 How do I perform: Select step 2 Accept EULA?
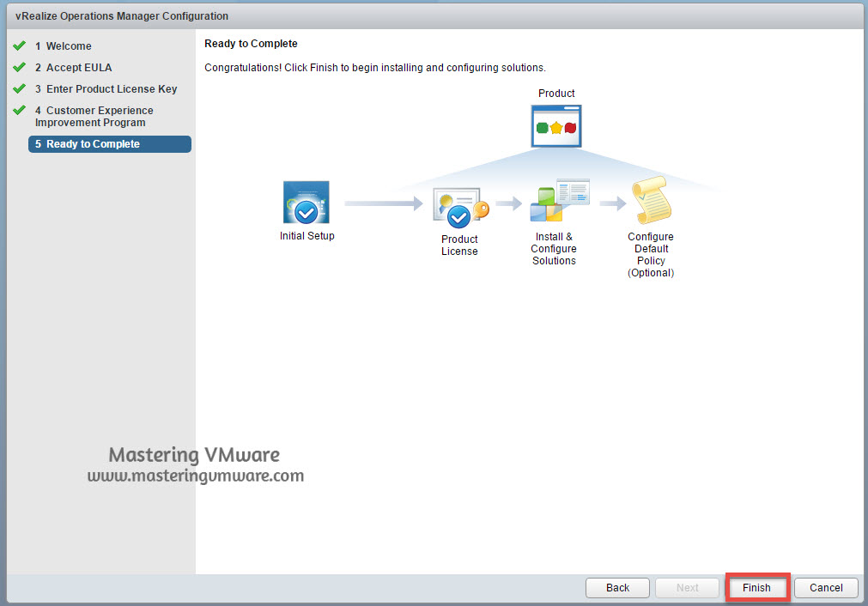point(73,68)
